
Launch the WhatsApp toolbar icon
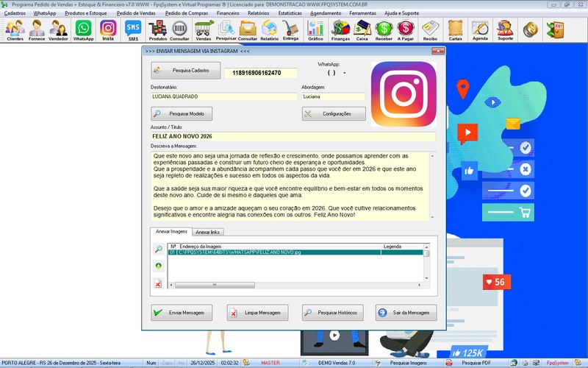coord(83,30)
